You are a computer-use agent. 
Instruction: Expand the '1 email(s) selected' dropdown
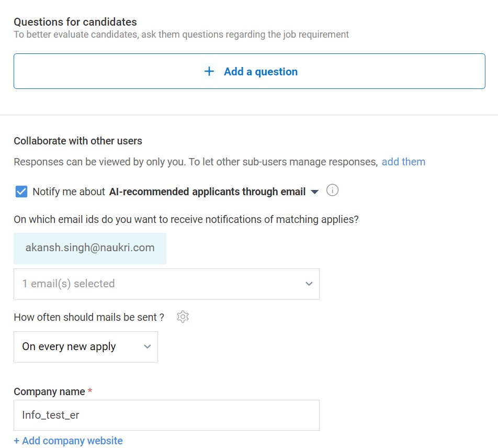click(x=166, y=284)
